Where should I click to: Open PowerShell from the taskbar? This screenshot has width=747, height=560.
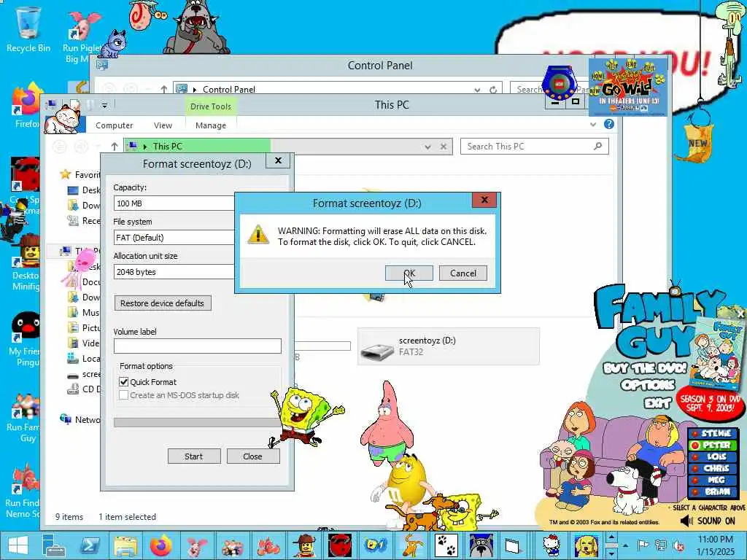coord(90,545)
